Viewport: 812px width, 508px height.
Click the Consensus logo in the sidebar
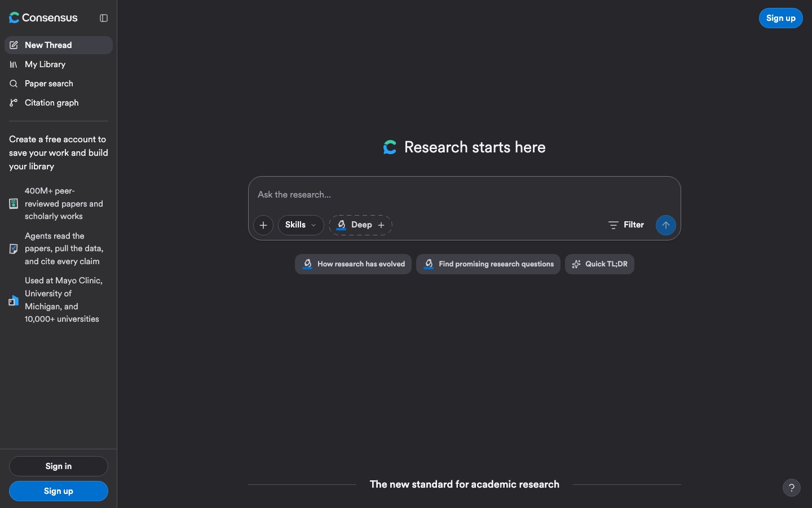point(43,18)
